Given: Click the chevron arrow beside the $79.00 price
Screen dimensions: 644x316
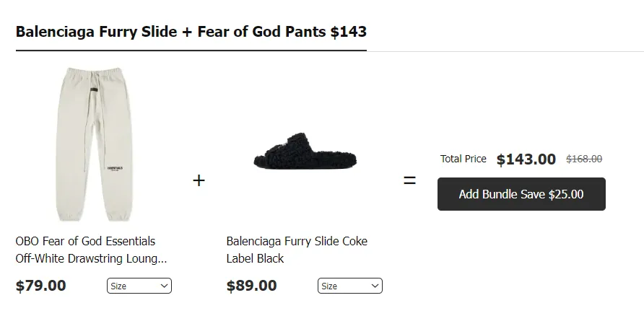Looking at the screenshot, I should pos(165,286).
